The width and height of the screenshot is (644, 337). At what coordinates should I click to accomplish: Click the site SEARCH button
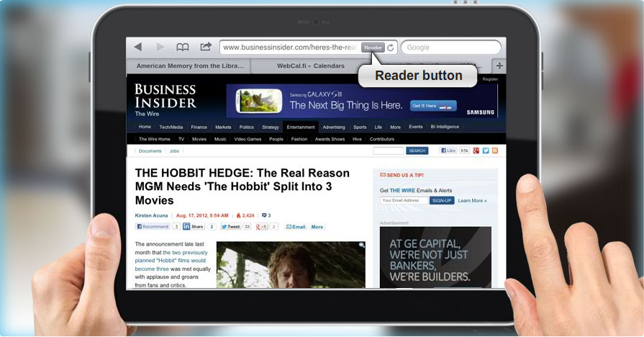click(417, 151)
